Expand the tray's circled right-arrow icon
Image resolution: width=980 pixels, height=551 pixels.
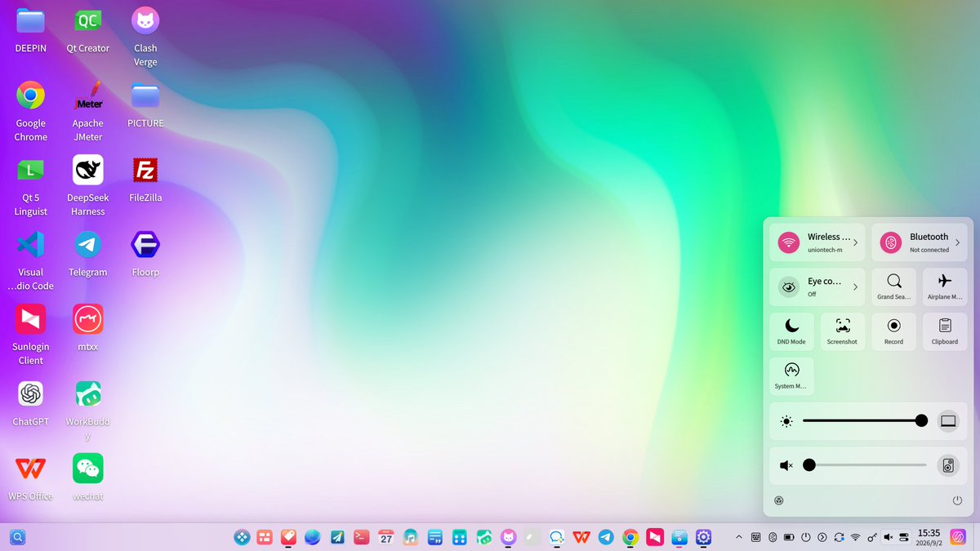pos(822,537)
